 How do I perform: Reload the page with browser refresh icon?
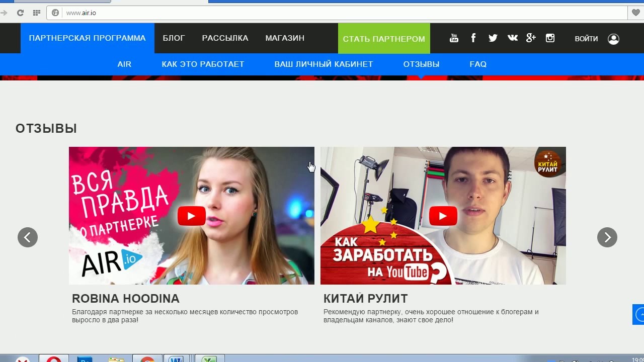click(20, 13)
